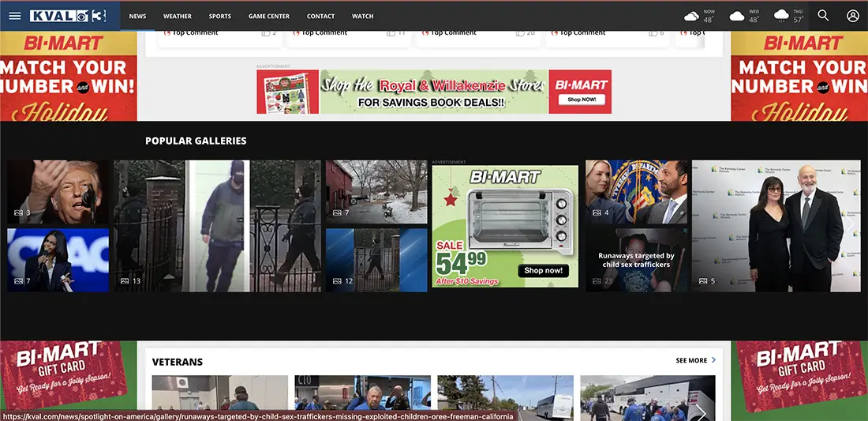Open the hamburger menu icon

(15, 16)
